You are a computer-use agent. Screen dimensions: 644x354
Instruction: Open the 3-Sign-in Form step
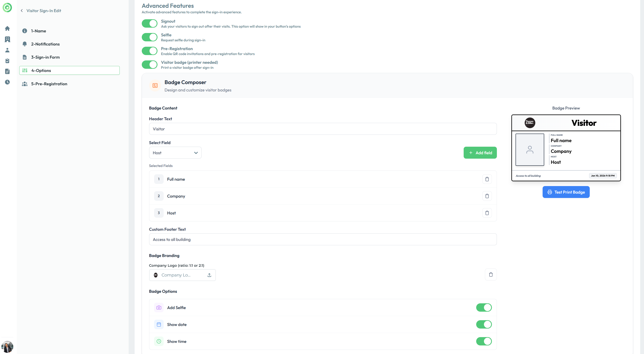click(x=45, y=57)
